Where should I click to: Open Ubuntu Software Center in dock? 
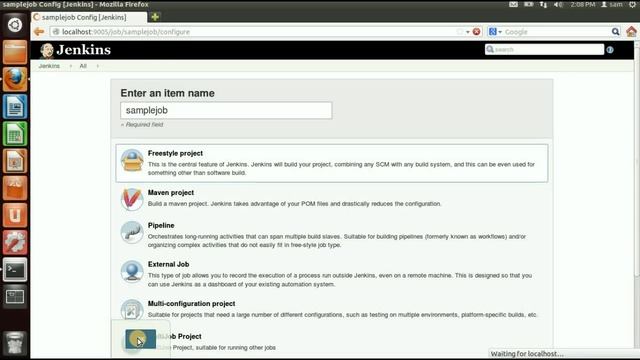tap(15, 188)
